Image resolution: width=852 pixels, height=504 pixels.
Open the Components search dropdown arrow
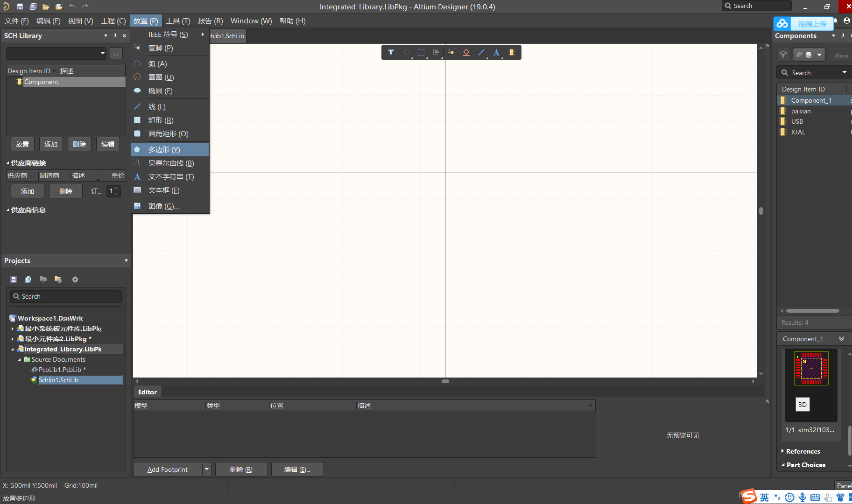tap(845, 72)
